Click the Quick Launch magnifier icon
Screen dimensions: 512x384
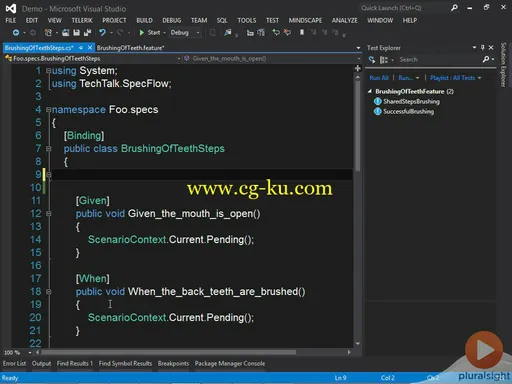[454, 8]
